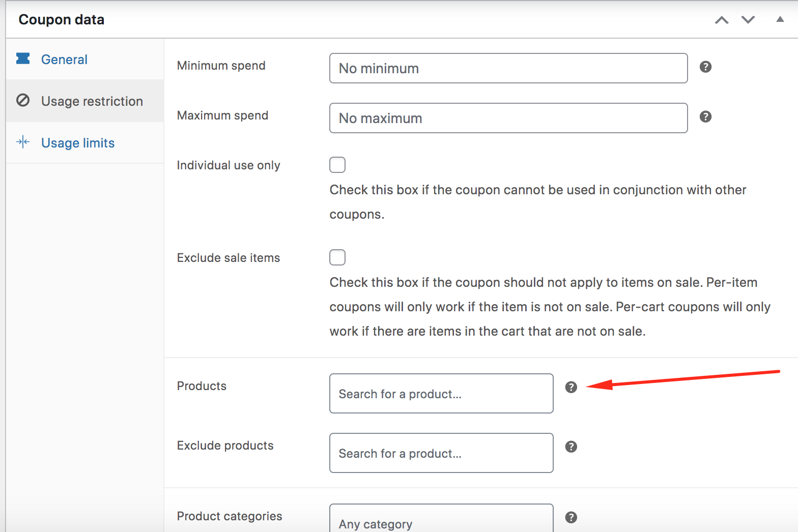Open the Products search box
798x532 pixels.
pos(441,394)
